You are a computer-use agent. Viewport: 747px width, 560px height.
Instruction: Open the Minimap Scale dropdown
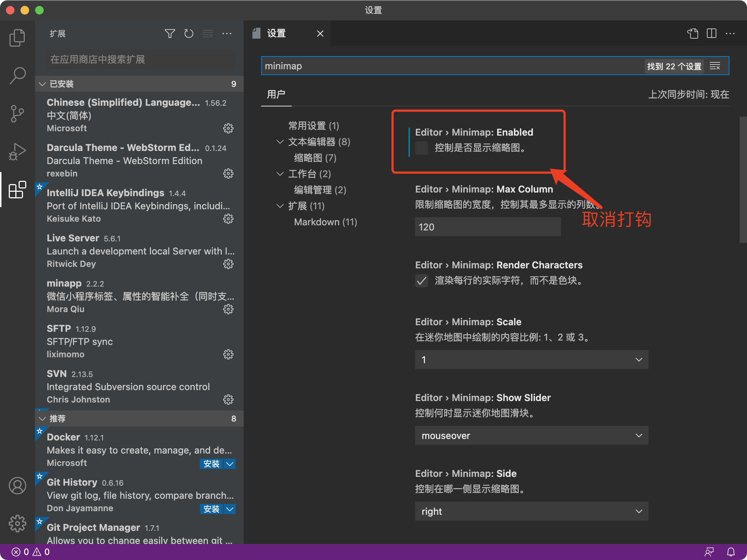pos(531,359)
